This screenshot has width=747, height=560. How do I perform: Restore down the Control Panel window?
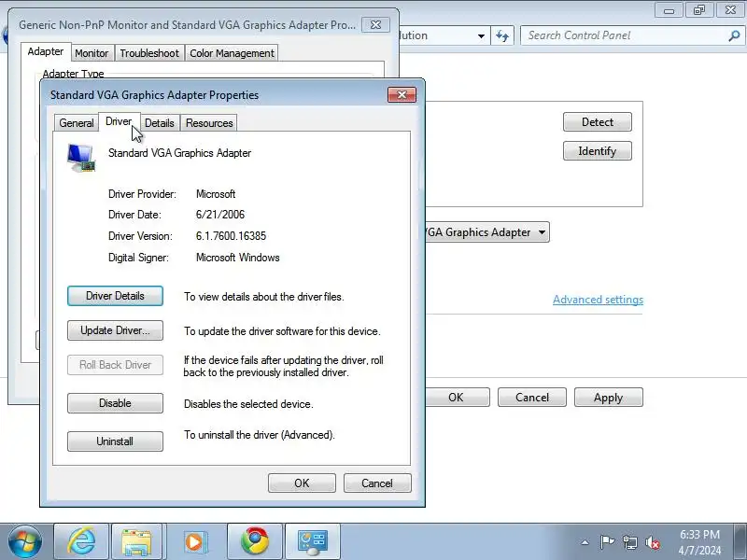point(698,10)
